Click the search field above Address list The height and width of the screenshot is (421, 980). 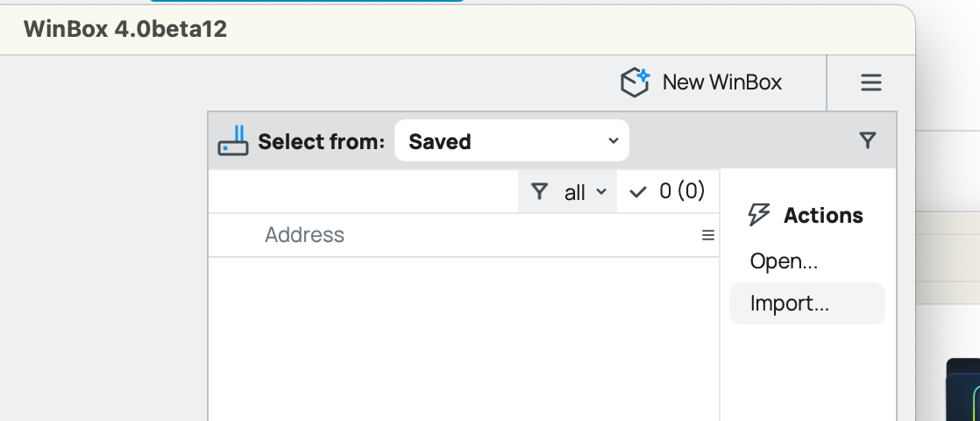(363, 191)
